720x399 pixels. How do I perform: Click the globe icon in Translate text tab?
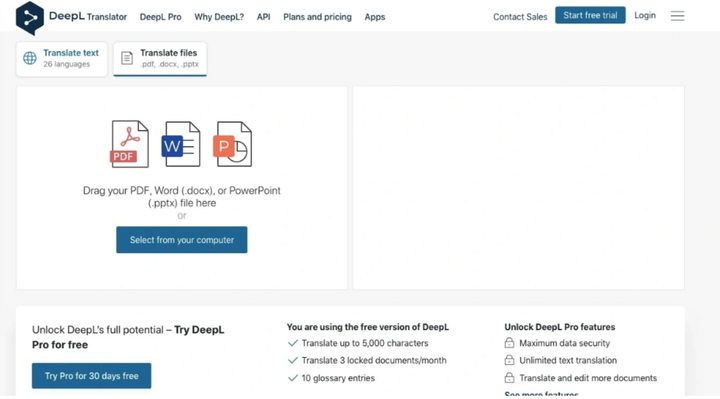click(x=30, y=58)
